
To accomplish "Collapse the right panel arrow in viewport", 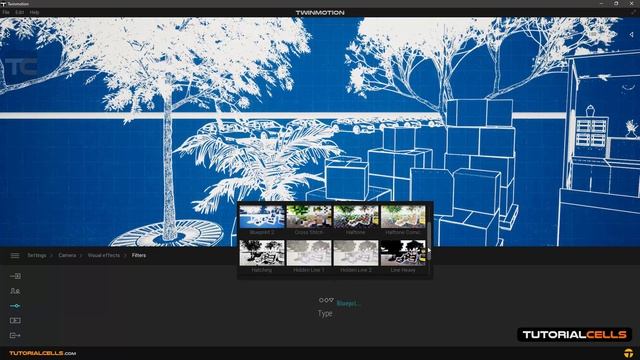I will (631, 35).
